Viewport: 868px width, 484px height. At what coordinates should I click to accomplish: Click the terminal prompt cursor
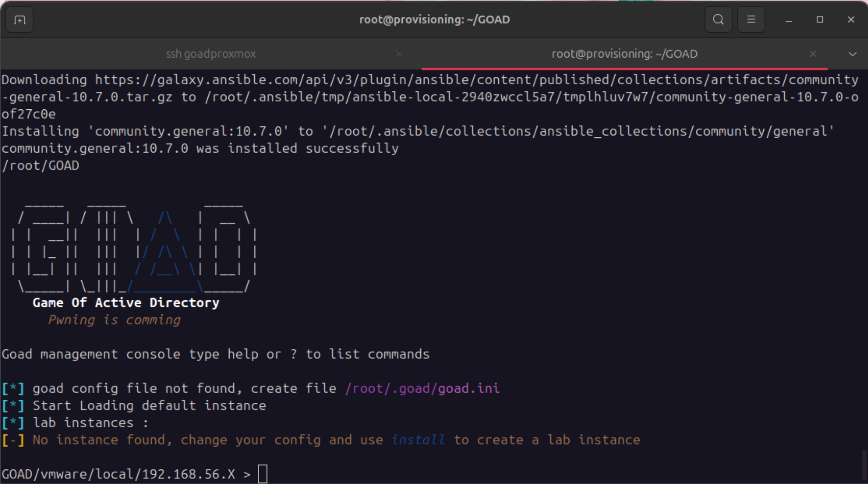(263, 474)
